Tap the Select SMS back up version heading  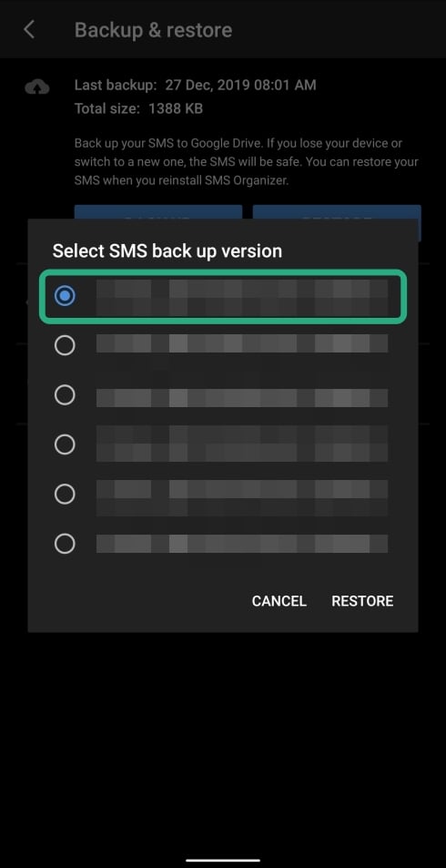[167, 250]
